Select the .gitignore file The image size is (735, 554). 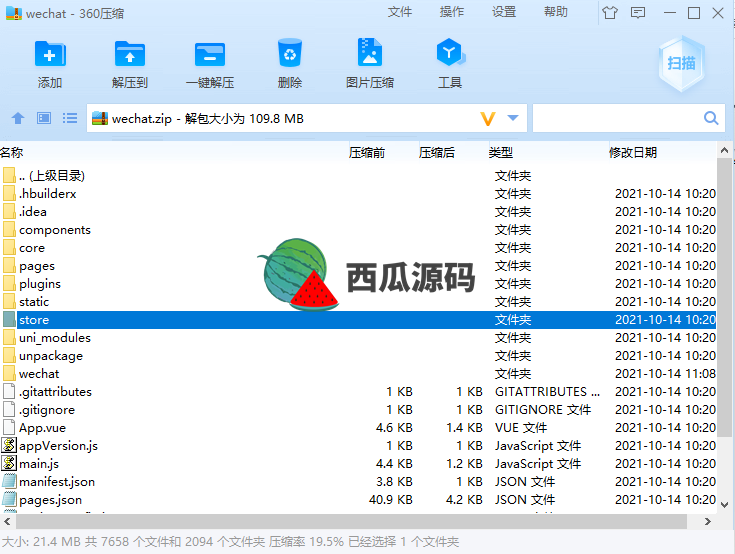(358, 410)
